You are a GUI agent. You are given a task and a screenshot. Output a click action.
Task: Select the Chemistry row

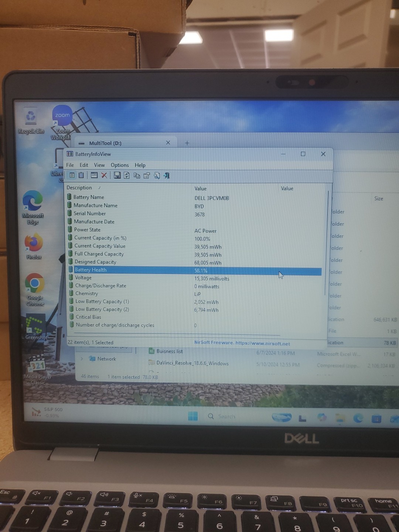[x=194, y=294]
